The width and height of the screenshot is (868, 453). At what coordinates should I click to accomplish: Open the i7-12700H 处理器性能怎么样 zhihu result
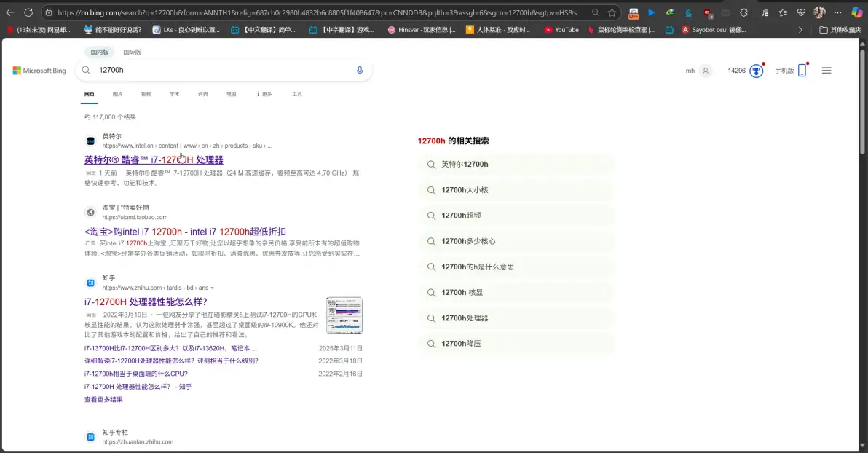click(x=146, y=302)
